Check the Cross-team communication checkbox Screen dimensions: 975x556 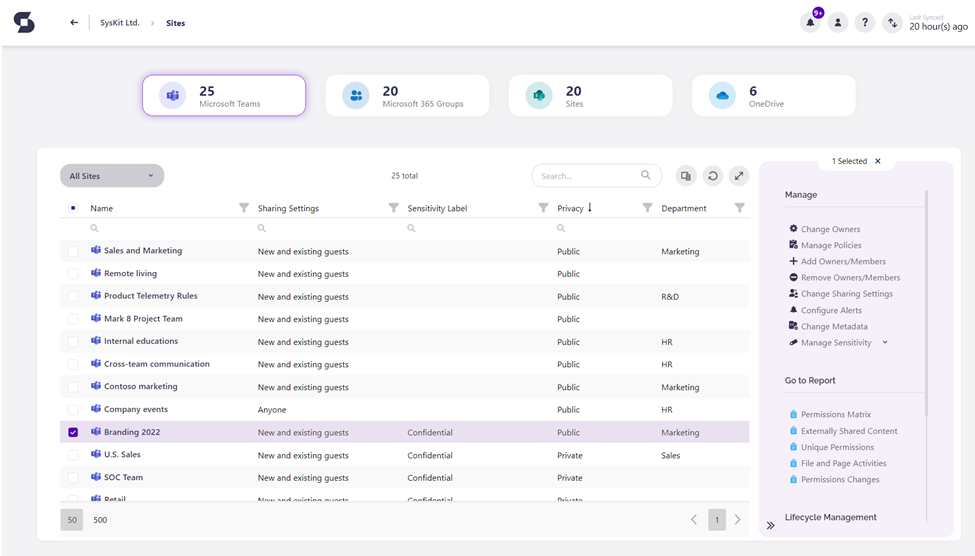pyautogui.click(x=73, y=364)
